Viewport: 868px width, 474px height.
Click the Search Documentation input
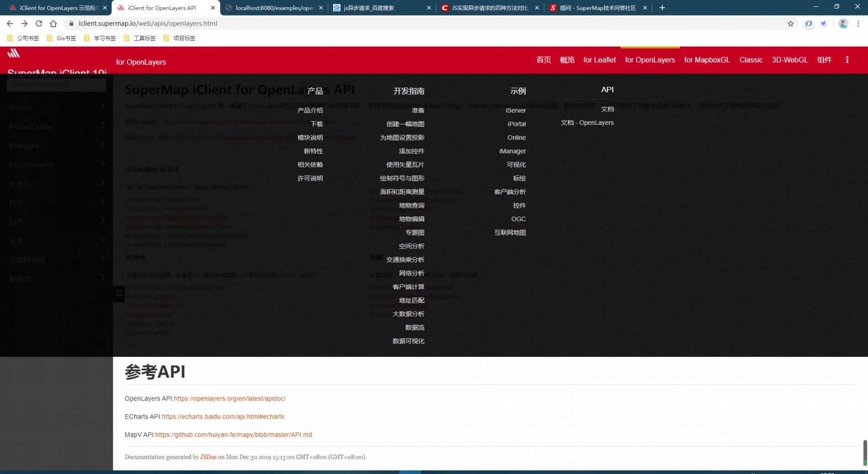56,85
